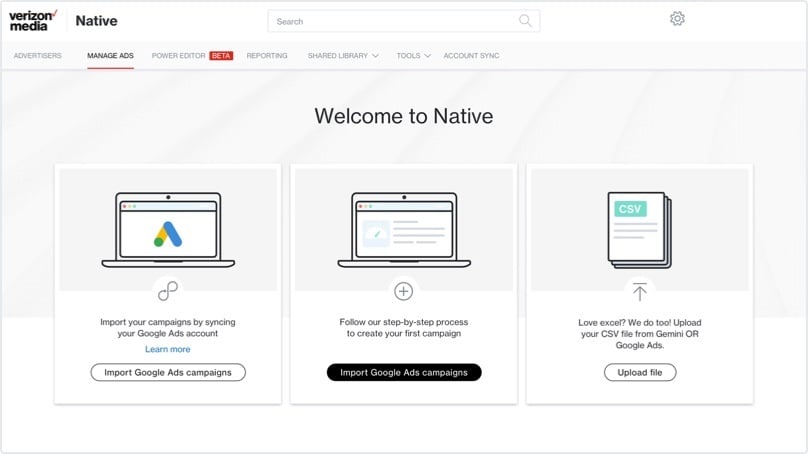
Task: Focus the Search input field
Action: tap(403, 21)
